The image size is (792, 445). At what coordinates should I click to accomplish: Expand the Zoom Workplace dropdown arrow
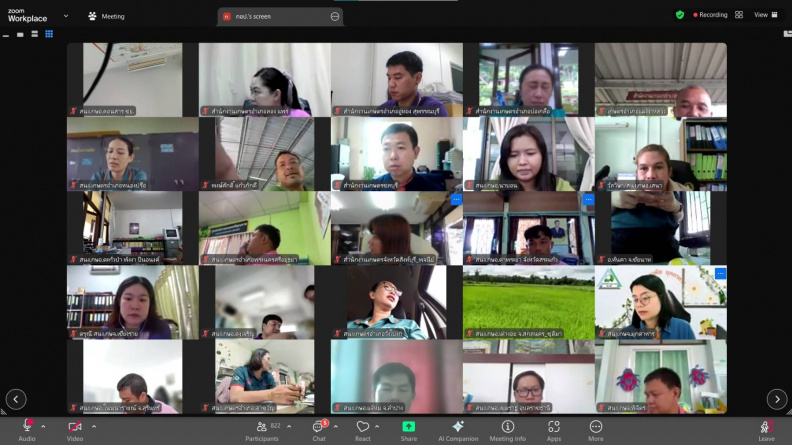click(66, 16)
